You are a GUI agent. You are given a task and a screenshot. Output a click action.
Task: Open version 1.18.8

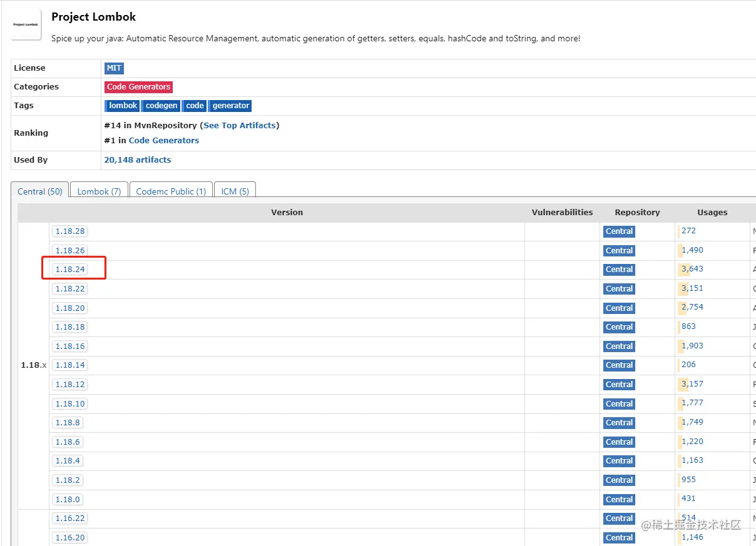pyautogui.click(x=68, y=423)
